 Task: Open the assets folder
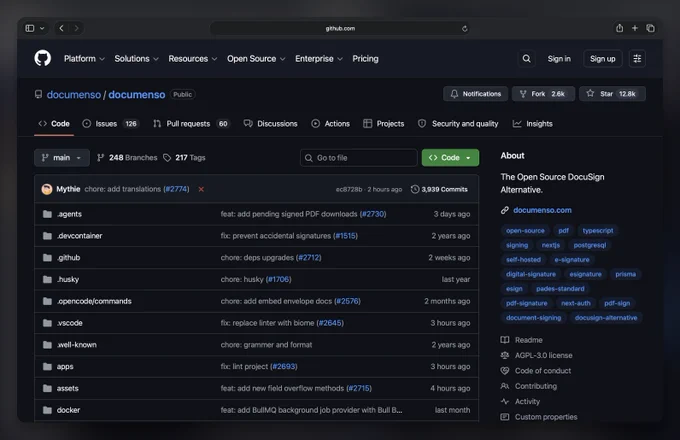(68, 388)
